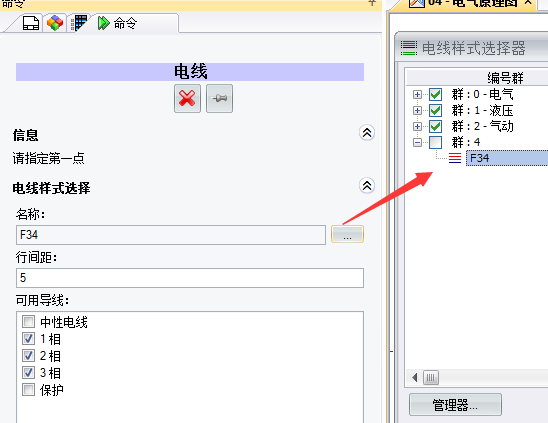
Task: Collapse the 电线样式选择 section
Action: 367,186
